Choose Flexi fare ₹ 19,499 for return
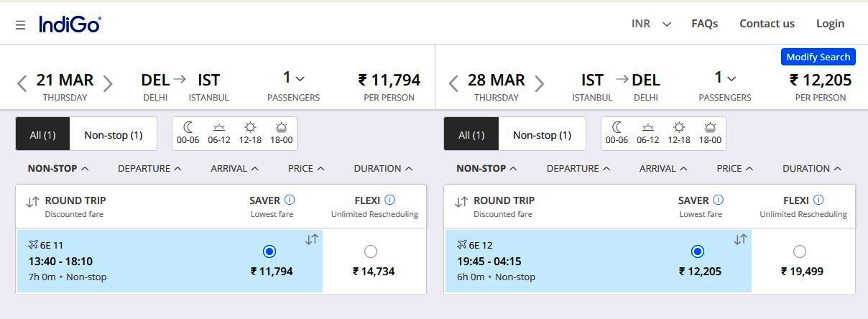This screenshot has height=319, width=868. pyautogui.click(x=800, y=251)
